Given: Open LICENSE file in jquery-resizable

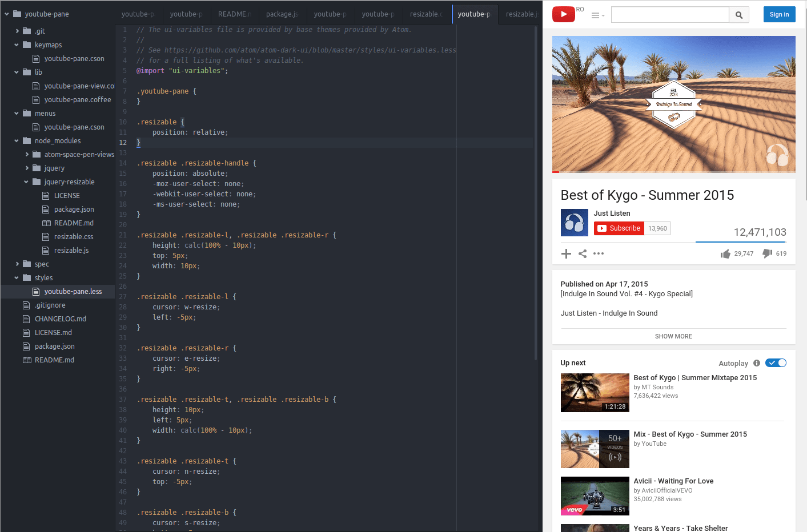Looking at the screenshot, I should 61,195.
